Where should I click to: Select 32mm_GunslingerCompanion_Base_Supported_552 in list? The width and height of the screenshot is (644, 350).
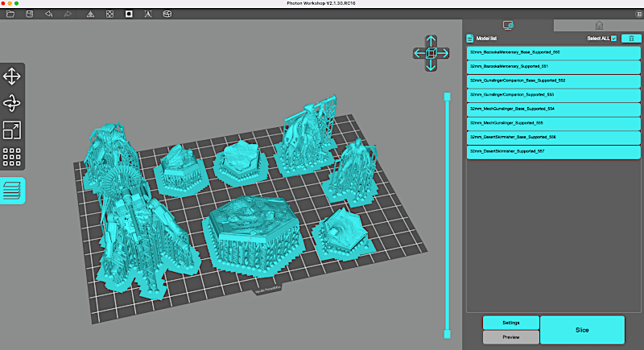click(x=554, y=80)
